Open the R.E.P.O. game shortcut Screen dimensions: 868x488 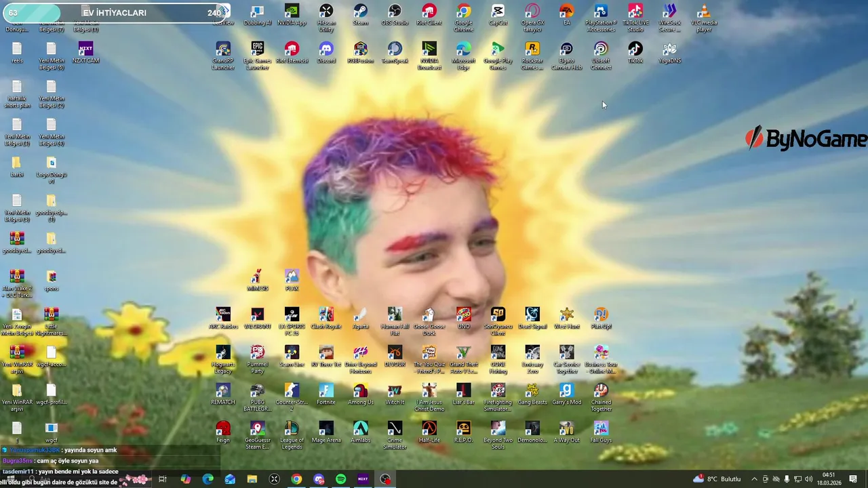point(463,432)
